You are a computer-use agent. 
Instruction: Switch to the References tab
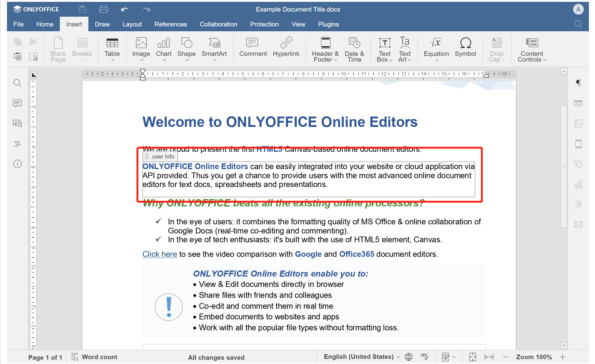[171, 24]
